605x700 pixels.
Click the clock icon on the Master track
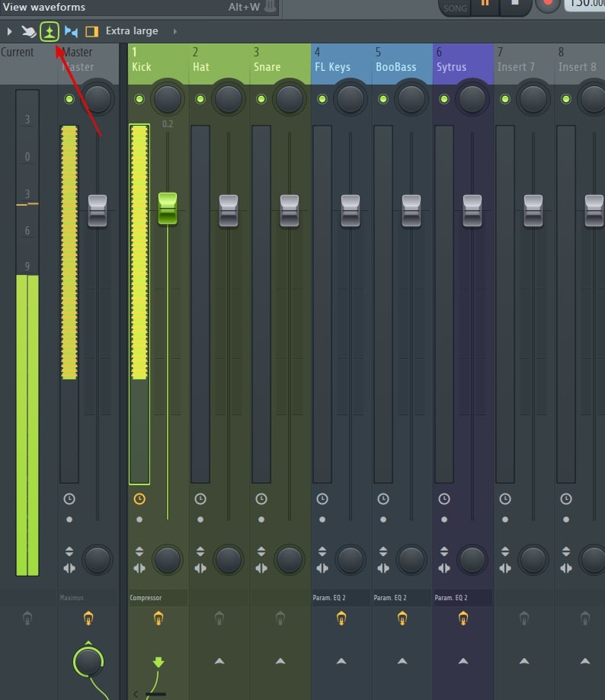pos(69,499)
